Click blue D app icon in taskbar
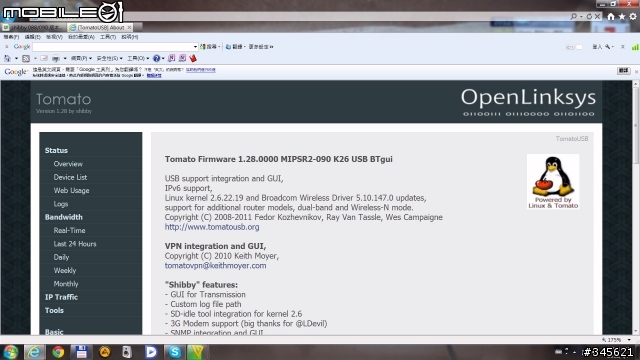This screenshot has height=360, width=640. coord(151,352)
